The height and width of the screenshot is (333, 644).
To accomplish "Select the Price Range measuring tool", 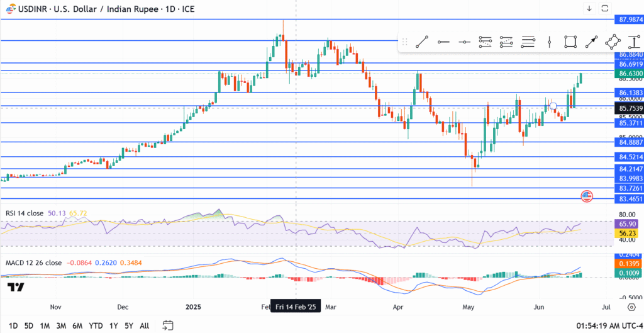I will 633,42.
